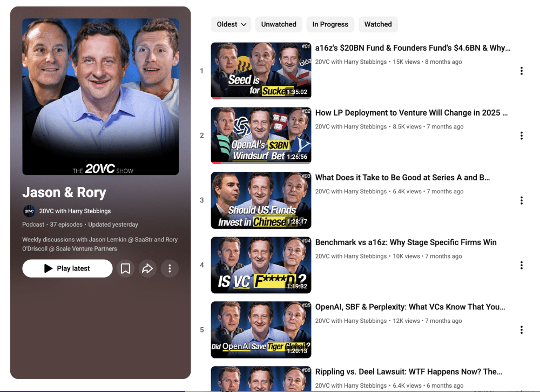The width and height of the screenshot is (540, 392).
Task: Open more options beside the Play latest button
Action: [170, 268]
